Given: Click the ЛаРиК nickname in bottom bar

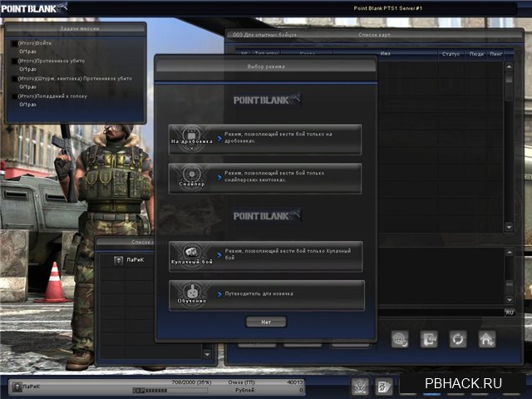Looking at the screenshot, I should point(32,387).
